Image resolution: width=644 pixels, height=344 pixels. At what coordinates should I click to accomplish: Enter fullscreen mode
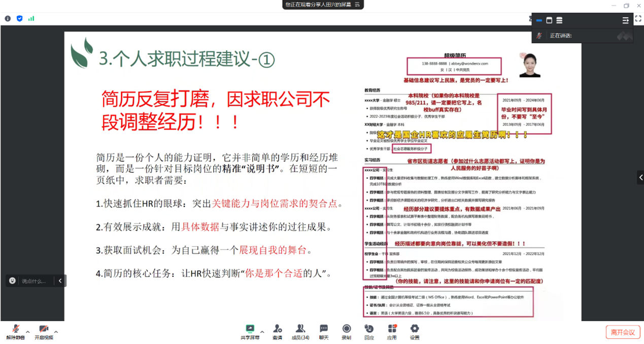638,18
